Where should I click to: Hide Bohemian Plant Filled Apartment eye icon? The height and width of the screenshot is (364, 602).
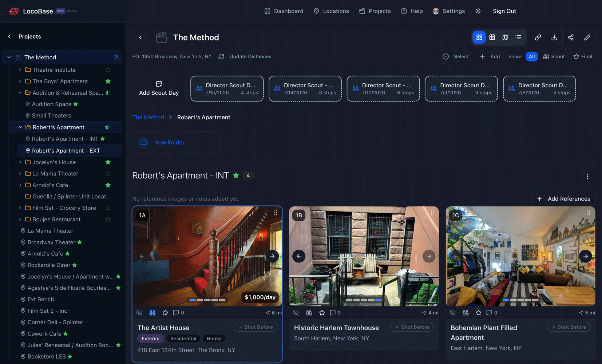tap(452, 313)
